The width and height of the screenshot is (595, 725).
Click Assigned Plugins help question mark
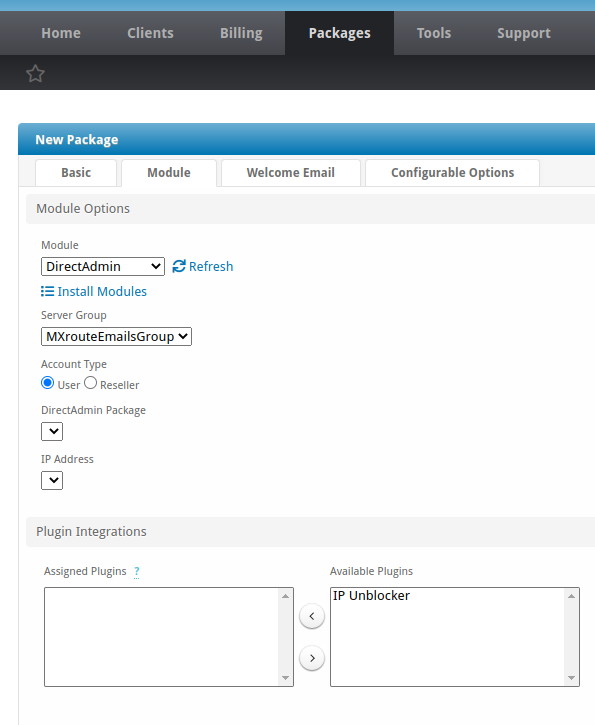(136, 571)
